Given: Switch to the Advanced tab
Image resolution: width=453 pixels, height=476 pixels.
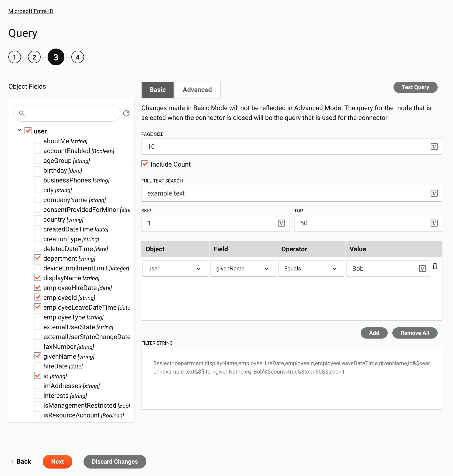Looking at the screenshot, I should point(197,90).
